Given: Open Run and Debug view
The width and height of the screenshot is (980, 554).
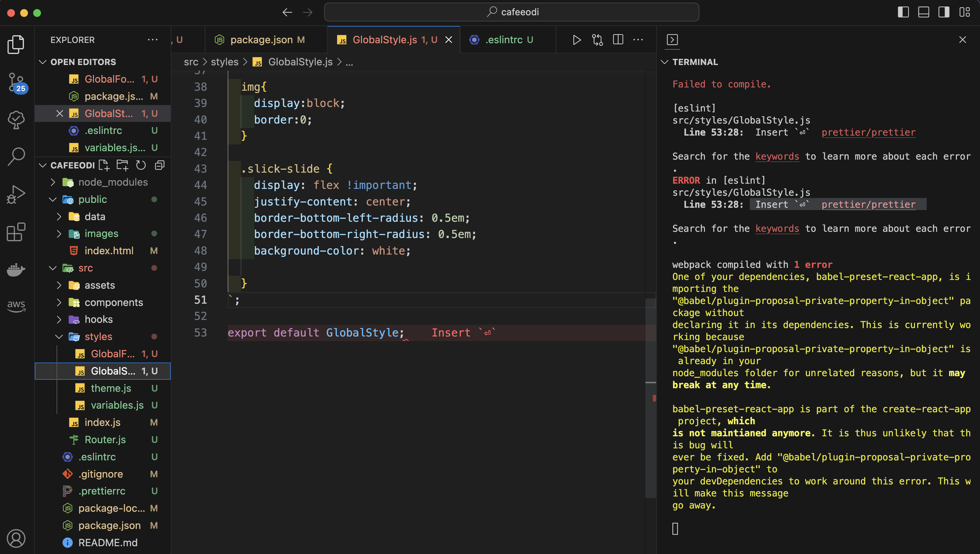Looking at the screenshot, I should 16,194.
